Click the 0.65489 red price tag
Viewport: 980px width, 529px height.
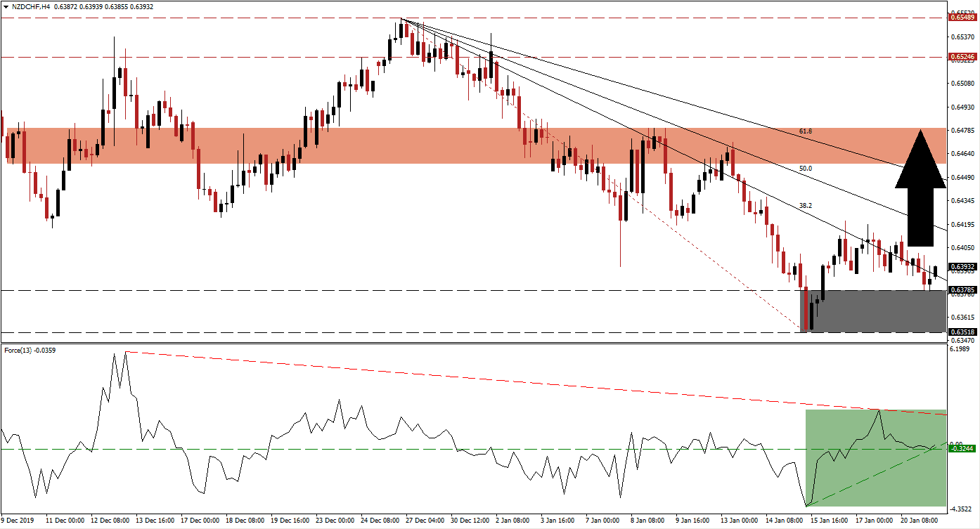point(961,18)
